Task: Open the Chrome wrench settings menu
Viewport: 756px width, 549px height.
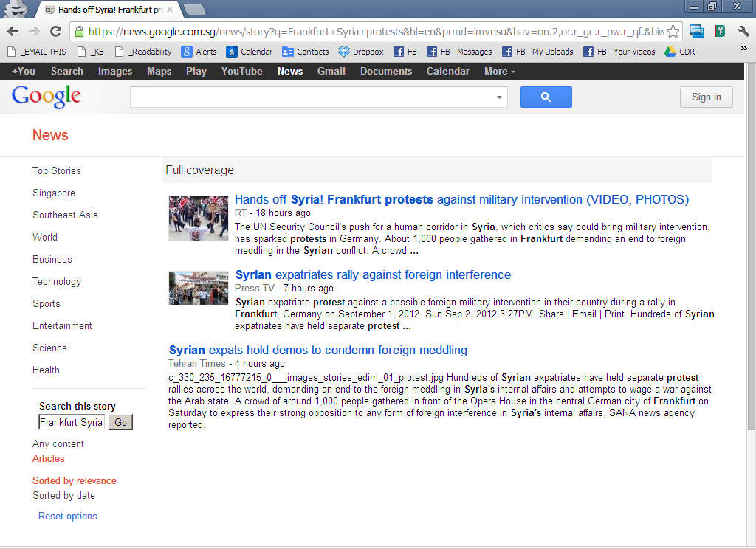Action: tap(743, 32)
